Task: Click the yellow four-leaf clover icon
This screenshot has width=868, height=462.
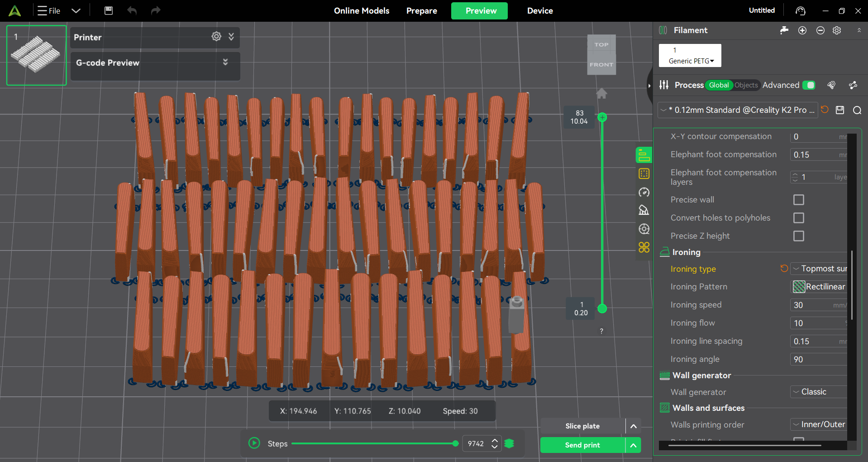Action: [x=644, y=247]
